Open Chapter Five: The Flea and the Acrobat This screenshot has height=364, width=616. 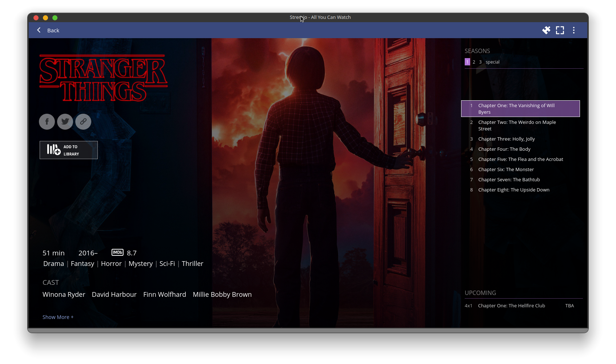pos(520,159)
